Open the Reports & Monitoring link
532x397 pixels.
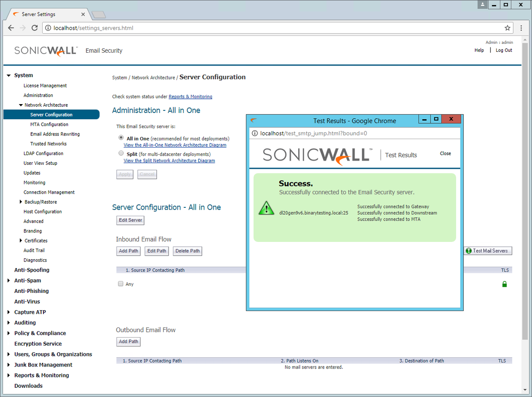pyautogui.click(x=190, y=96)
